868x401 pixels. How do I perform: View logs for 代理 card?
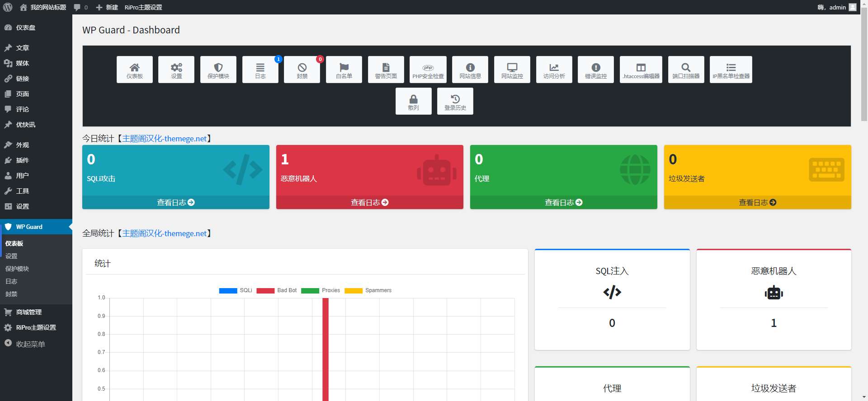tap(564, 202)
